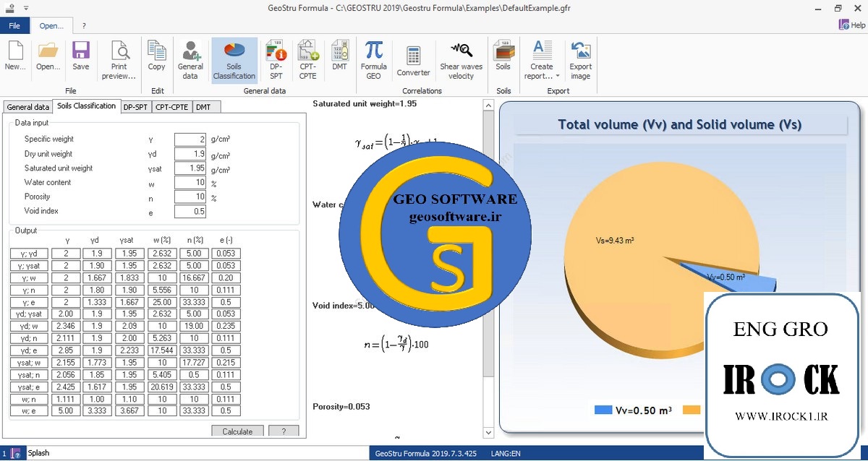
Task: Click the Specific weight input field
Action: pos(190,139)
